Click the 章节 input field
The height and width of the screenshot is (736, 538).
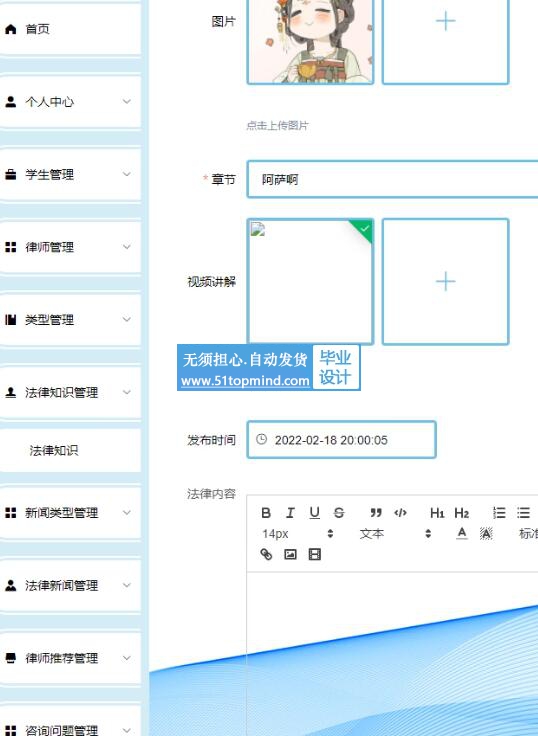click(x=392, y=179)
